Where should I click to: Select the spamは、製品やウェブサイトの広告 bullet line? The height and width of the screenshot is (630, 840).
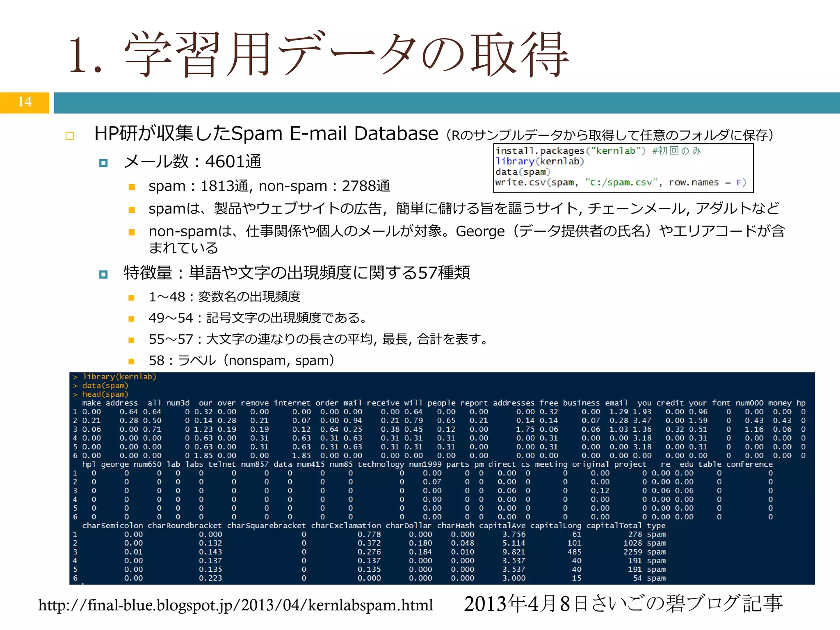(464, 208)
